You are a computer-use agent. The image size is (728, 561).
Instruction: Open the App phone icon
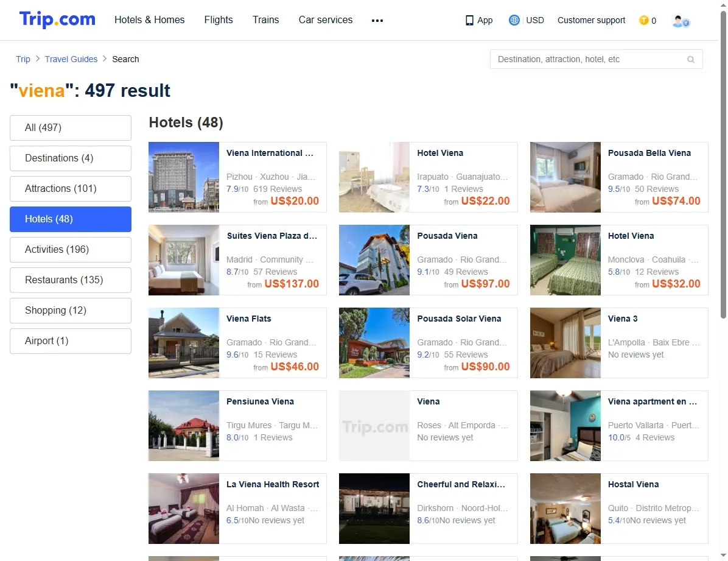tap(469, 21)
